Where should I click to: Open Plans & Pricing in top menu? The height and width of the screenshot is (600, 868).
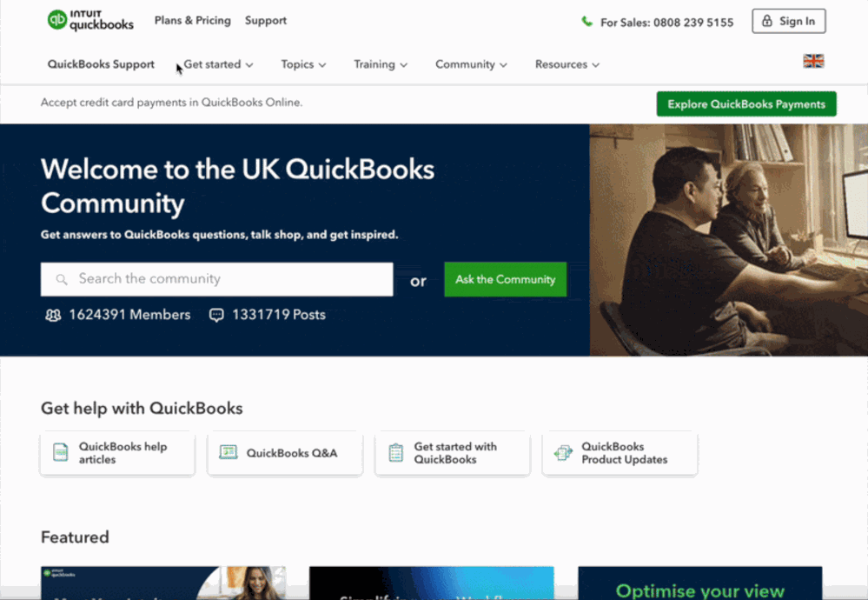193,21
